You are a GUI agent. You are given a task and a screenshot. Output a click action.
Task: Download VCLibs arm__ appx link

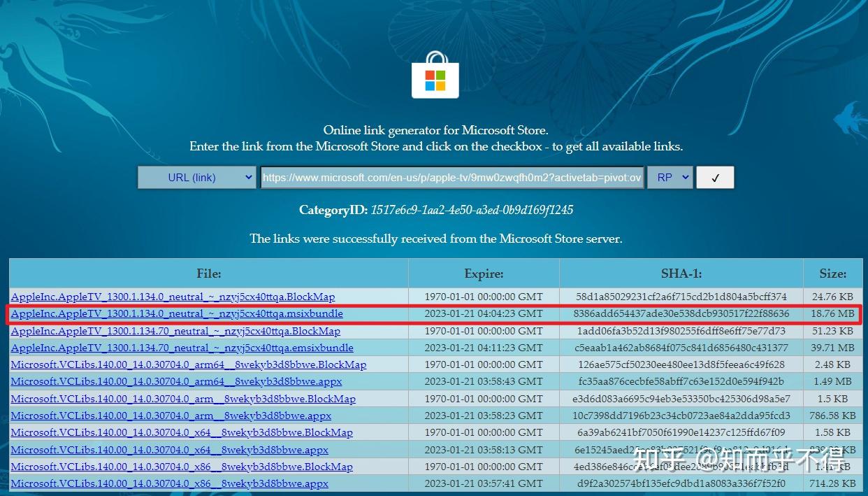point(171,416)
